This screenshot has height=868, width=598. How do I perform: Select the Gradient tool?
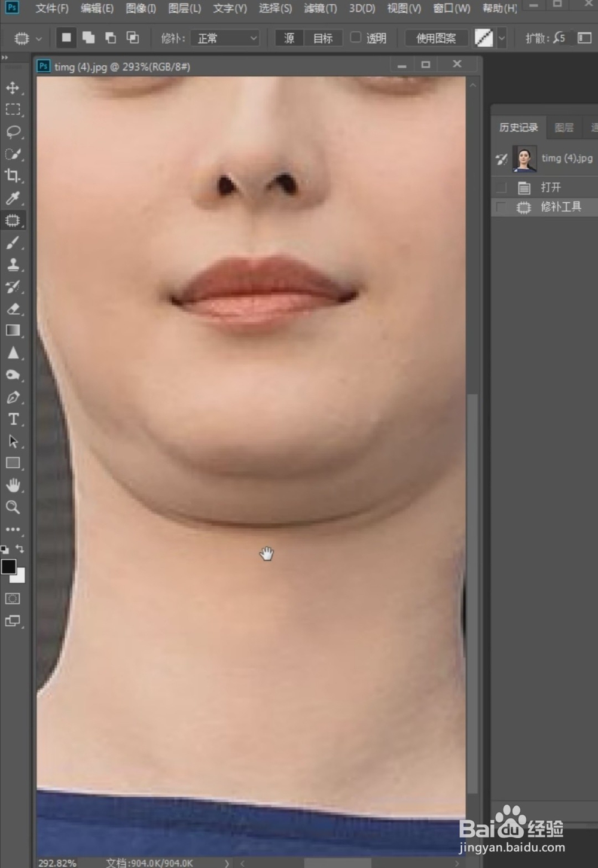point(13,331)
